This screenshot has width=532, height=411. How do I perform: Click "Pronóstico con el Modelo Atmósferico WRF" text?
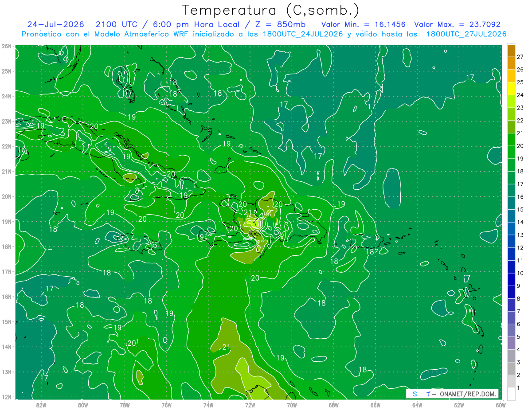click(x=106, y=34)
